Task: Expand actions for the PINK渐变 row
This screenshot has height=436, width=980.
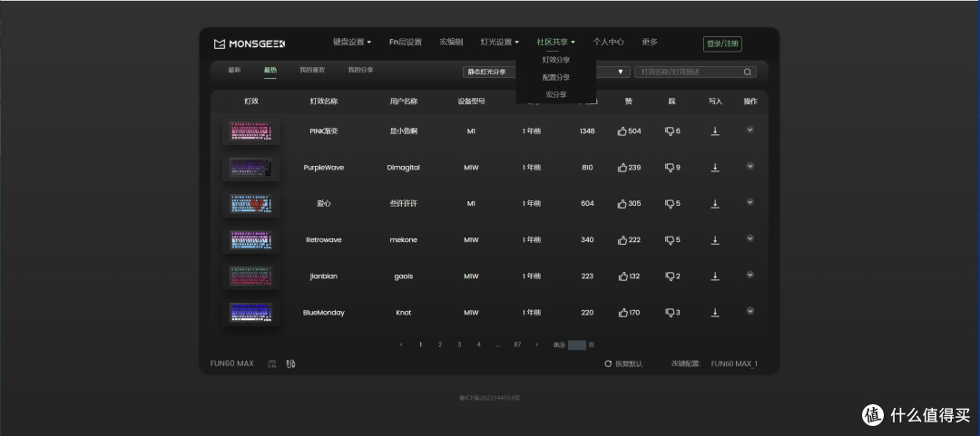Action: (750, 130)
